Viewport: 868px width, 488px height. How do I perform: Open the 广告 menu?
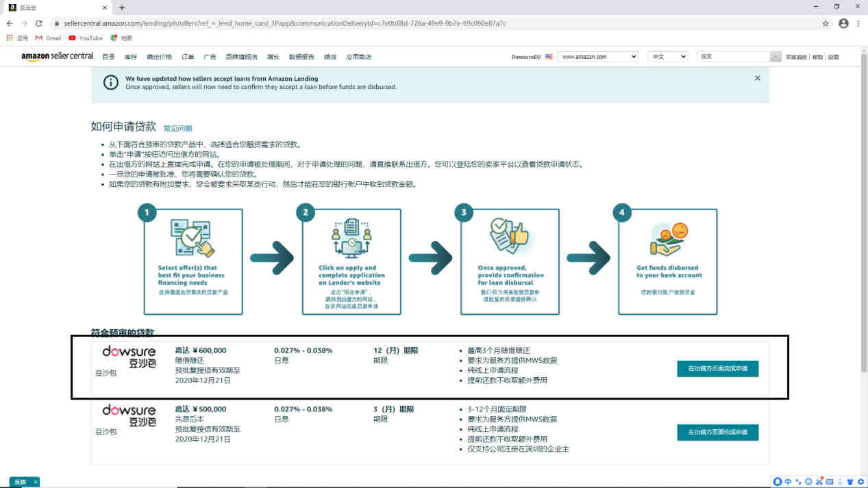tap(210, 57)
